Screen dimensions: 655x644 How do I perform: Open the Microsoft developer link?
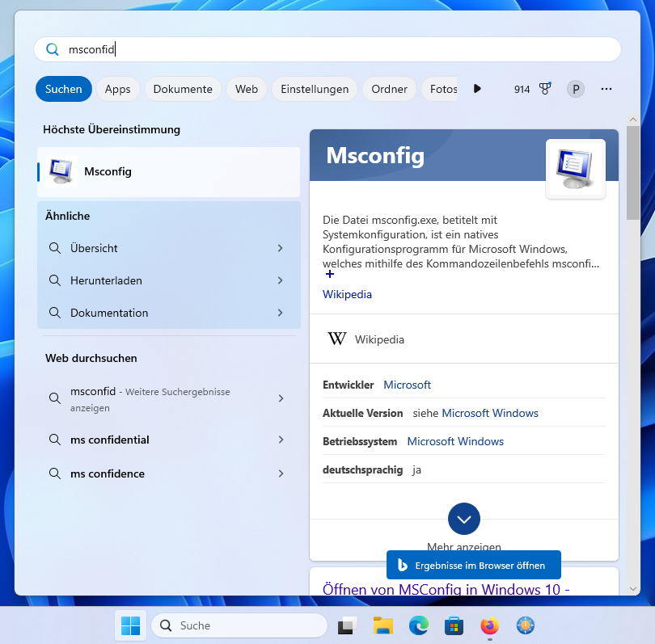click(x=407, y=385)
